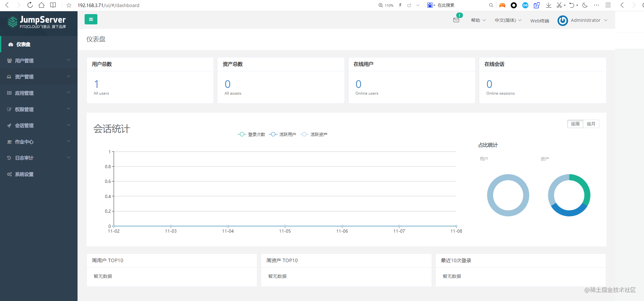
Task: Toggle 活跃资产 legend series
Action: click(x=314, y=134)
